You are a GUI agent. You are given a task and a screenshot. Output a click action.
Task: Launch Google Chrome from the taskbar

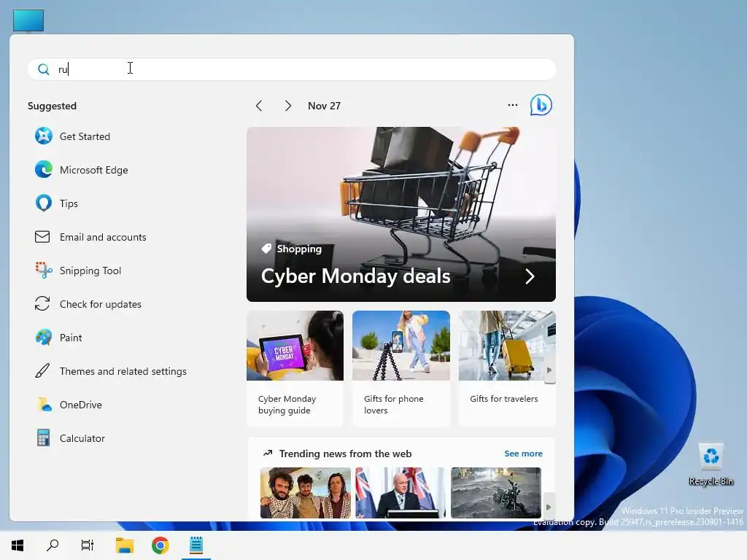pyautogui.click(x=160, y=545)
